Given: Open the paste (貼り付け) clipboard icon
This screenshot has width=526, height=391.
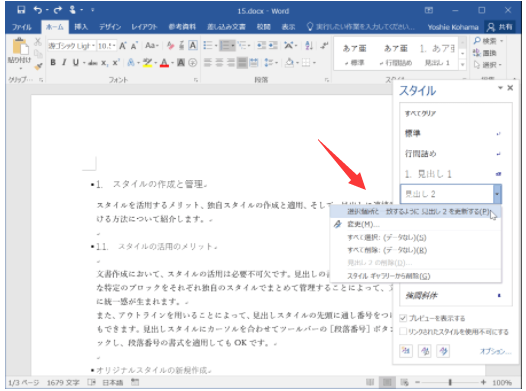Looking at the screenshot, I should coord(20,46).
